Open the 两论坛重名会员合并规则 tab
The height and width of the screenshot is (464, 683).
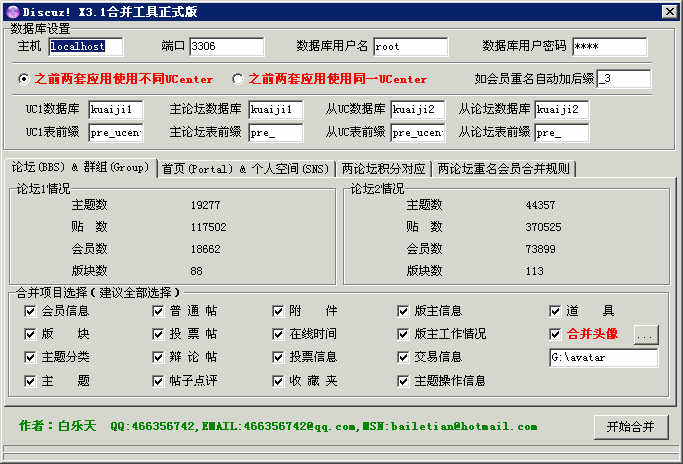tap(505, 169)
